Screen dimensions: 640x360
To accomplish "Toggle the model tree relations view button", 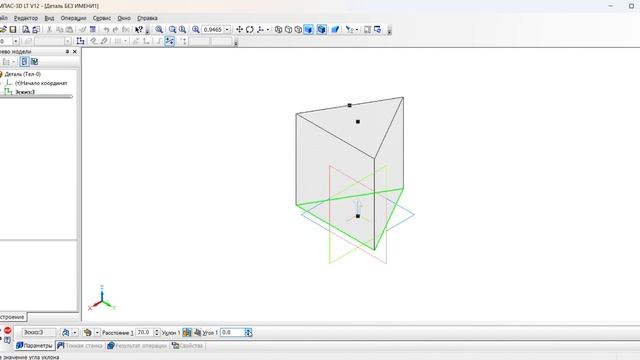I will 34,62.
